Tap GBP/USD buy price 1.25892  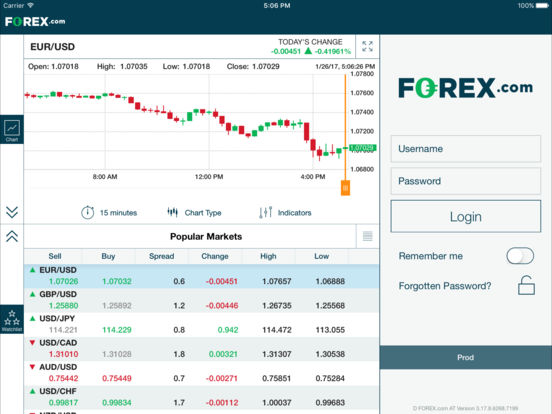pyautogui.click(x=117, y=306)
